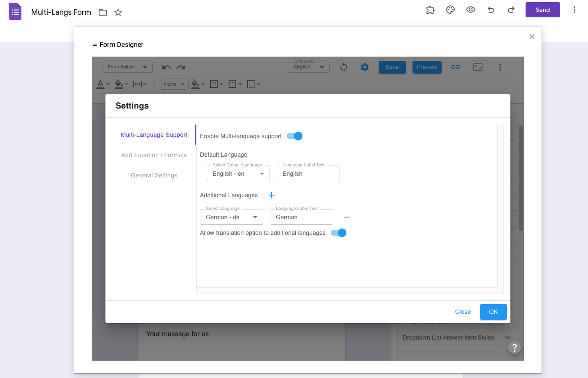Edit the English language label text field
Image resolution: width=588 pixels, height=378 pixels.
pos(308,174)
